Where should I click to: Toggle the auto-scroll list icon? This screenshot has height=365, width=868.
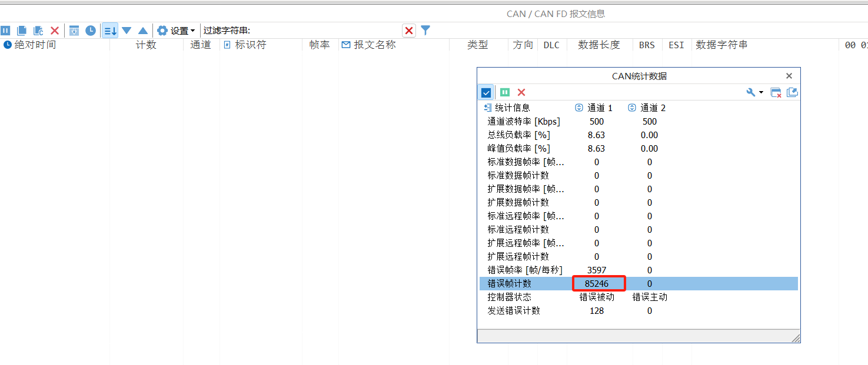tap(110, 31)
